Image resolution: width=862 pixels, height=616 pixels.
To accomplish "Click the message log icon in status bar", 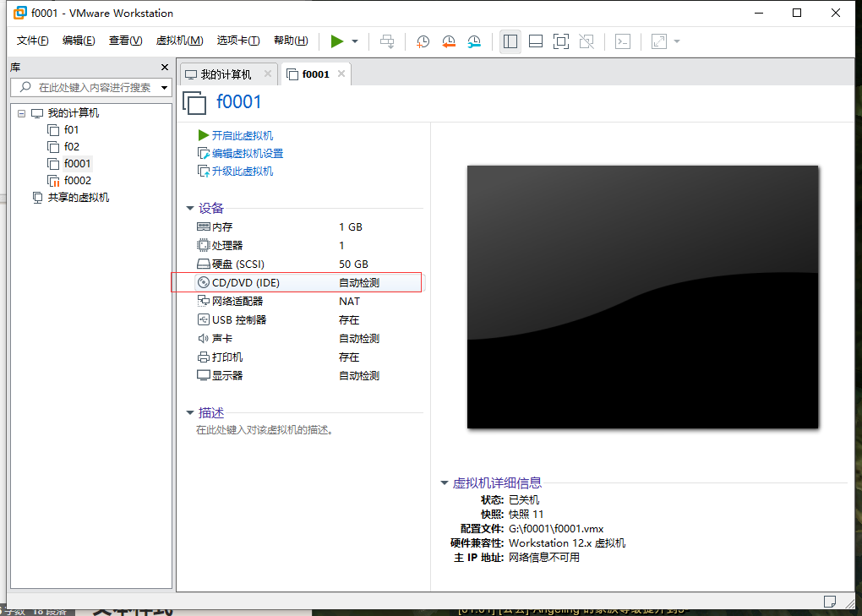I will point(830,601).
